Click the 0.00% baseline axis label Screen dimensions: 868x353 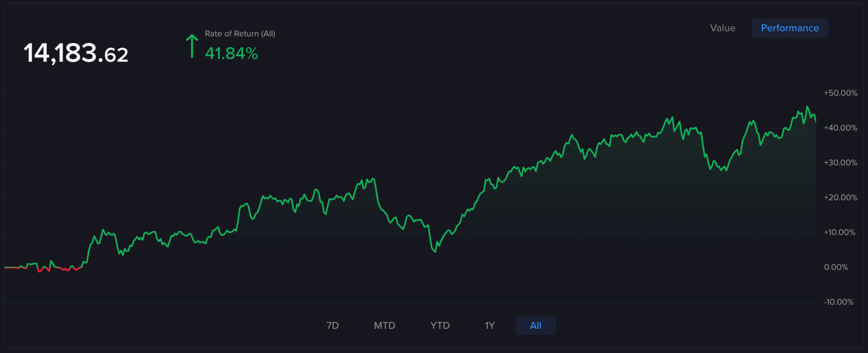point(836,267)
